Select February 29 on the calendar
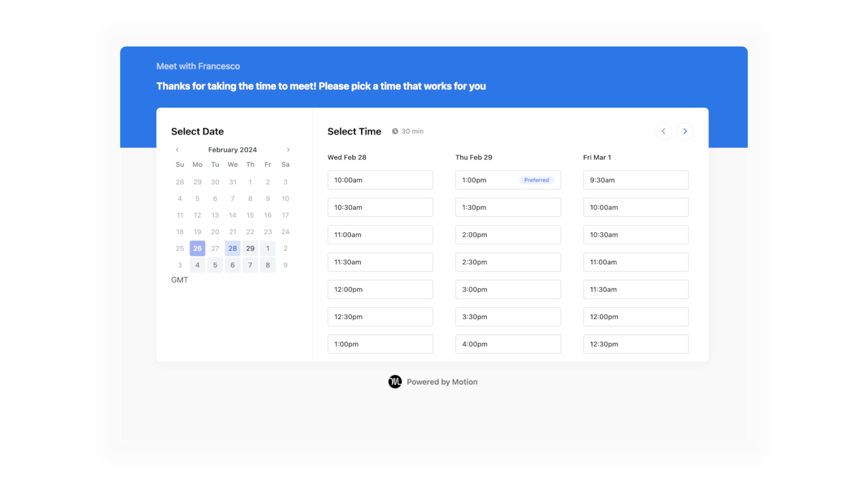This screenshot has height=488, width=868. pos(250,248)
